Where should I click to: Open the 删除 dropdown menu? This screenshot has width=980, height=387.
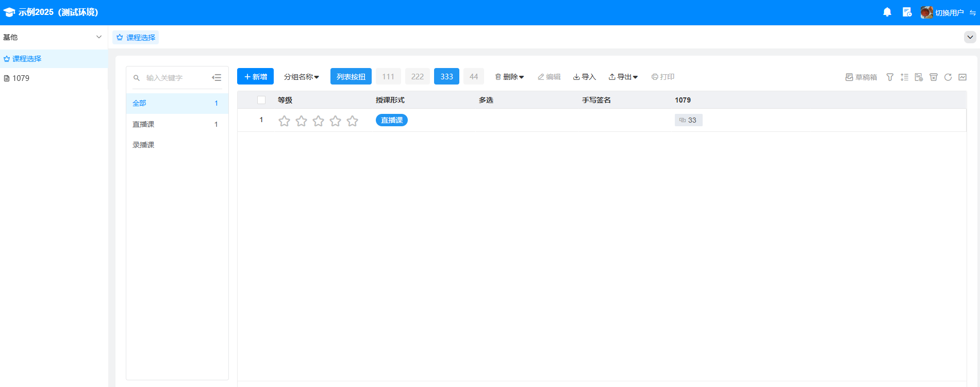[x=509, y=77]
